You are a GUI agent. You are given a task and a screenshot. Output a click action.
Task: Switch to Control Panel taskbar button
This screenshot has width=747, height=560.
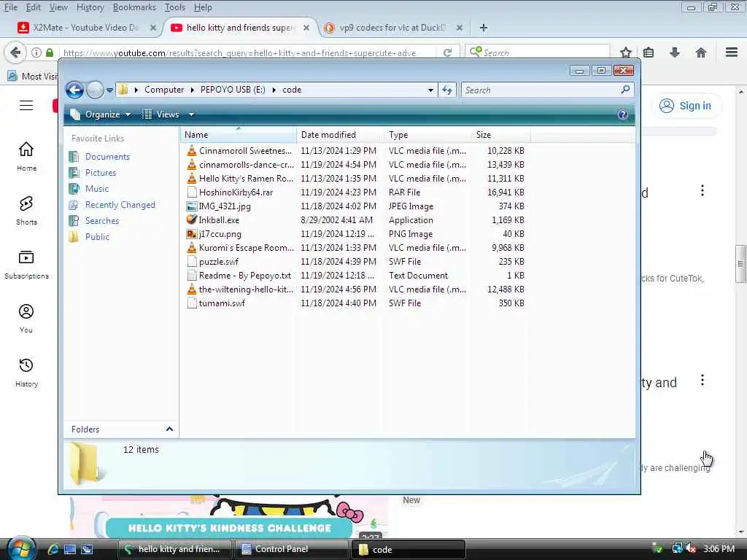point(292,549)
